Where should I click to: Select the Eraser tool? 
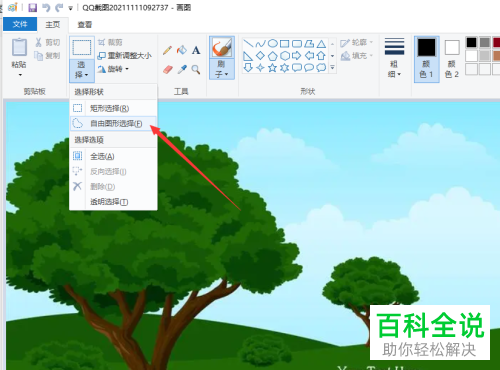(x=168, y=69)
